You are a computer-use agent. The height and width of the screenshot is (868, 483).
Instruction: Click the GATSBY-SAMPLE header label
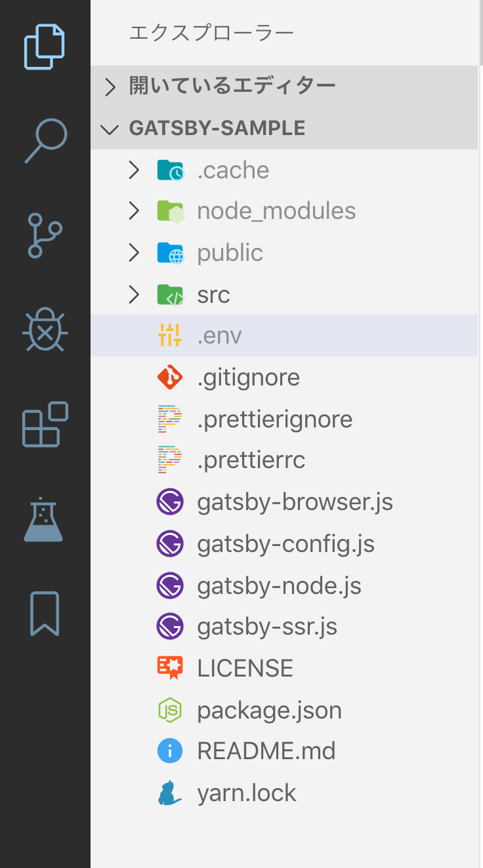tap(217, 128)
